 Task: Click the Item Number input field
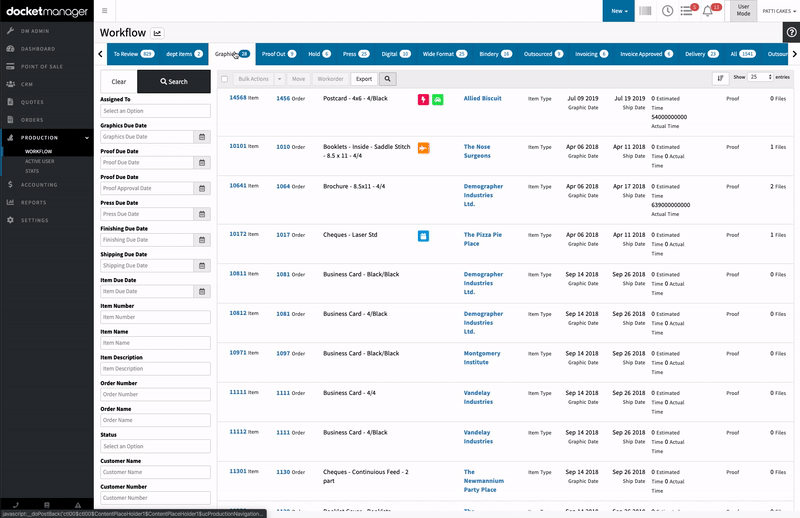pos(156,317)
